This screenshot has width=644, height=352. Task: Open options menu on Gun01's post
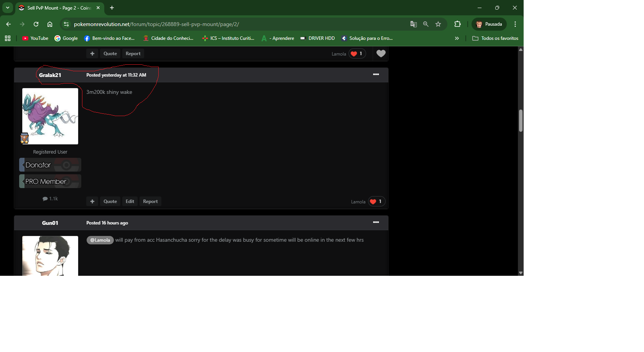(x=376, y=223)
